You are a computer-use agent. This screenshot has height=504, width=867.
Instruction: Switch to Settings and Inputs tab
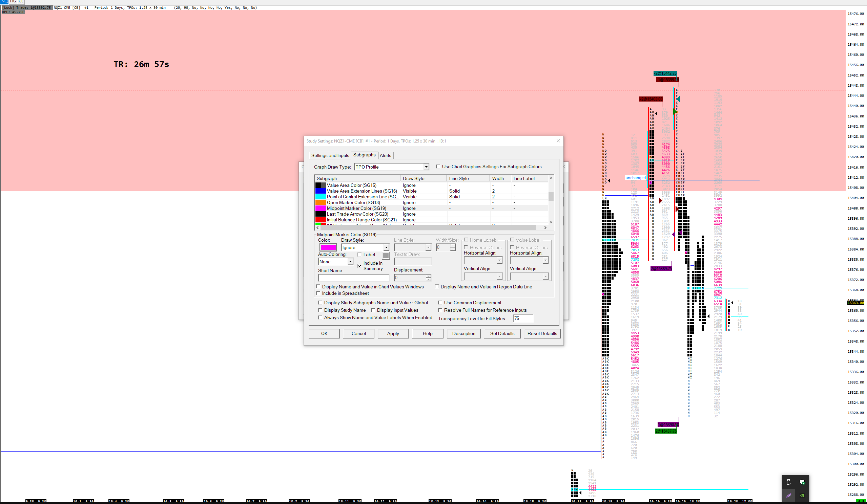330,155
